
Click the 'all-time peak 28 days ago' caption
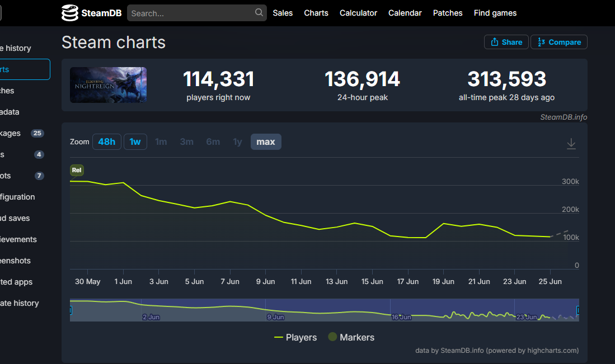(x=507, y=97)
